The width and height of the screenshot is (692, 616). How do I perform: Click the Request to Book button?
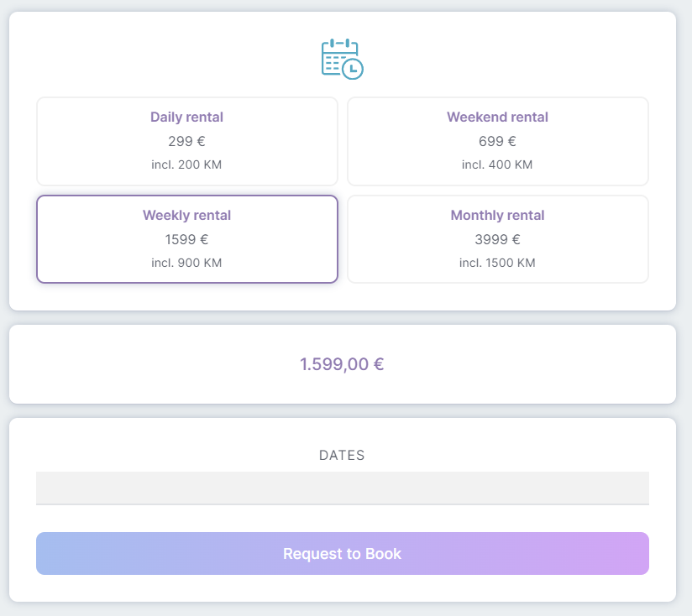[343, 553]
